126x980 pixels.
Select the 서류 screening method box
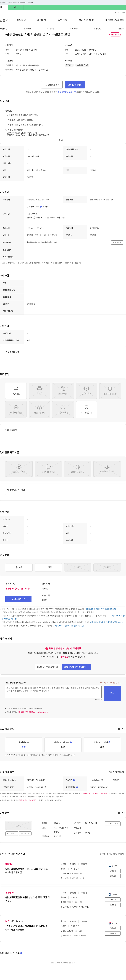pyautogui.click(x=19, y=567)
